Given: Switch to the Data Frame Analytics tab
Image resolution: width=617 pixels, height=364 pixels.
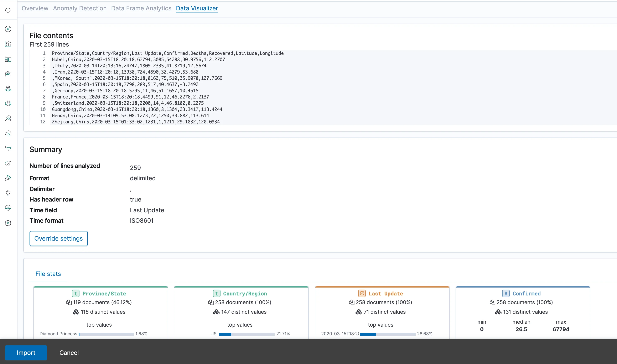Looking at the screenshot, I should (x=141, y=8).
